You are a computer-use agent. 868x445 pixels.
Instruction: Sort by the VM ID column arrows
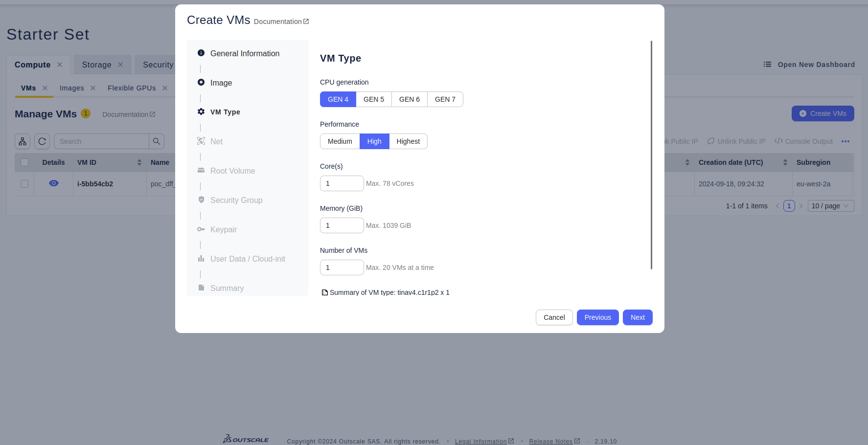tap(139, 162)
